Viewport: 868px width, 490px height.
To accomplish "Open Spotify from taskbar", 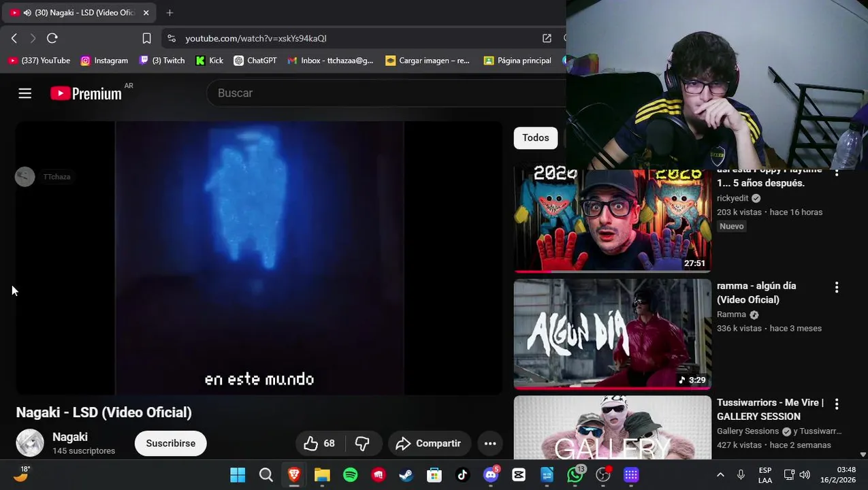I will point(351,475).
